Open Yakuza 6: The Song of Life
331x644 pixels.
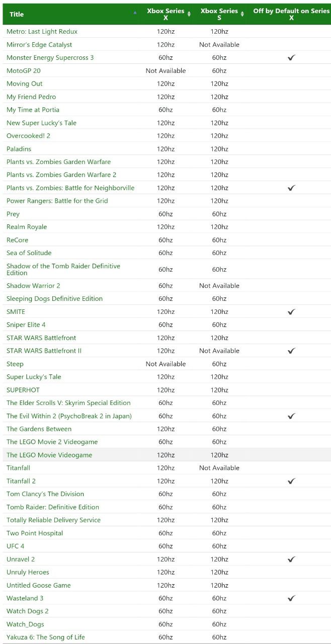(x=46, y=637)
